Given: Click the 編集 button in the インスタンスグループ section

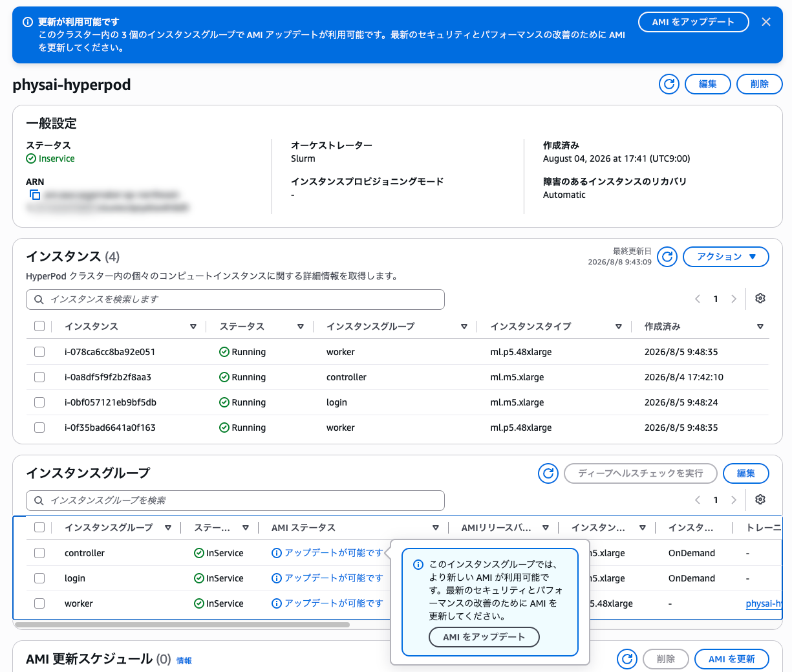Looking at the screenshot, I should [746, 473].
